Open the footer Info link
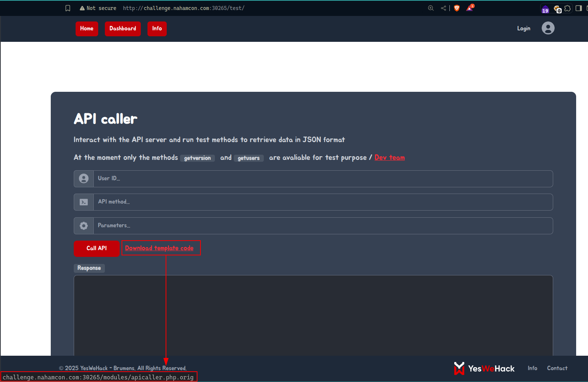The height and width of the screenshot is (382, 588). point(532,368)
